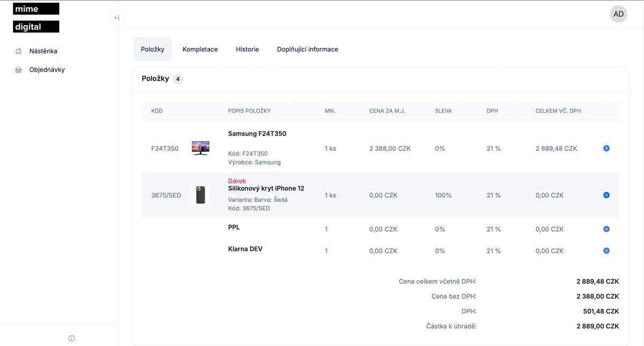Select the Položky tab
644x346 pixels.
point(152,49)
